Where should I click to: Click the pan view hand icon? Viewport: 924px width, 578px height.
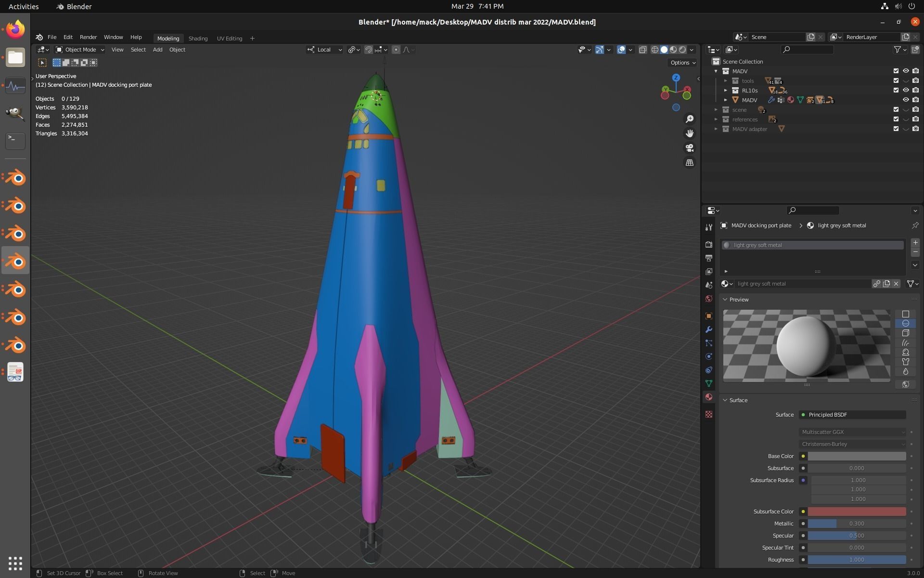(x=690, y=133)
